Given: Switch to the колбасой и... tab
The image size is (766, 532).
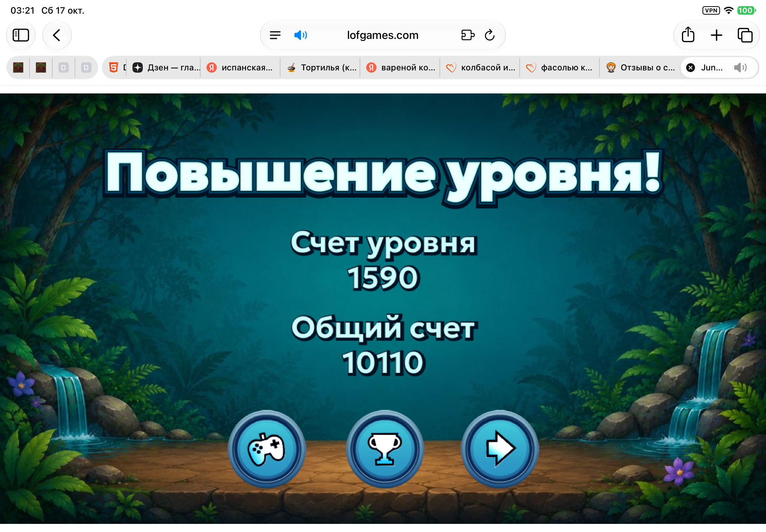Looking at the screenshot, I should click(479, 68).
